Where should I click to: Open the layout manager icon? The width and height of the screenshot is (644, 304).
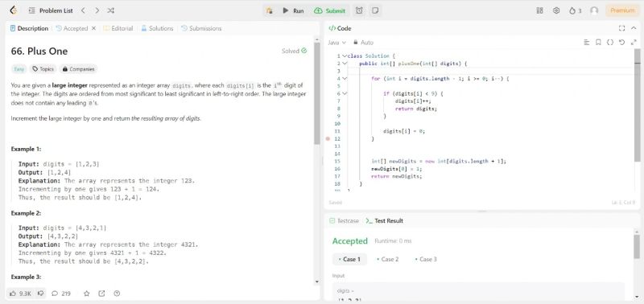[x=540, y=10]
